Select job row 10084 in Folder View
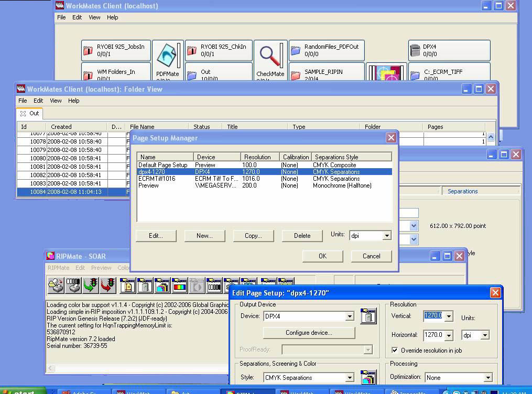Screen dimensions: 532x394 (73, 192)
